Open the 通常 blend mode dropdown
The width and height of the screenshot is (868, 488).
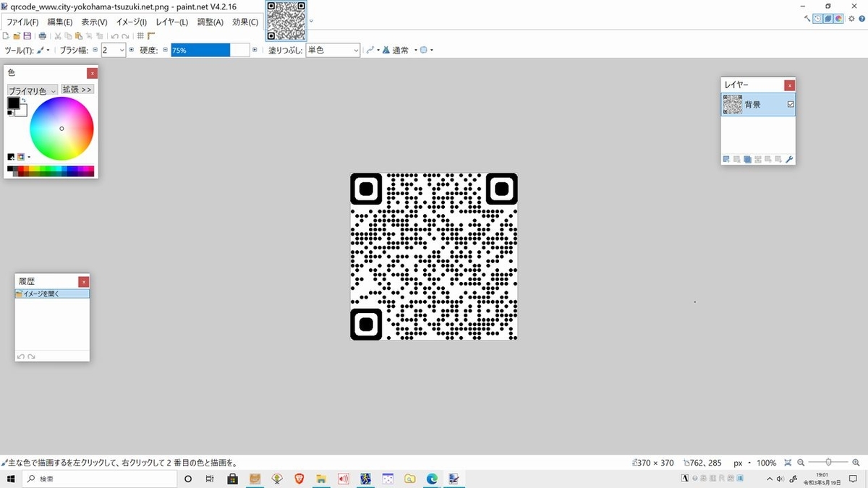400,50
